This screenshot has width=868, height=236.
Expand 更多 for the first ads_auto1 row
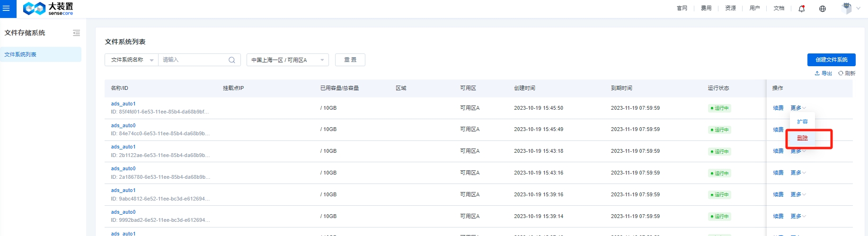click(797, 108)
